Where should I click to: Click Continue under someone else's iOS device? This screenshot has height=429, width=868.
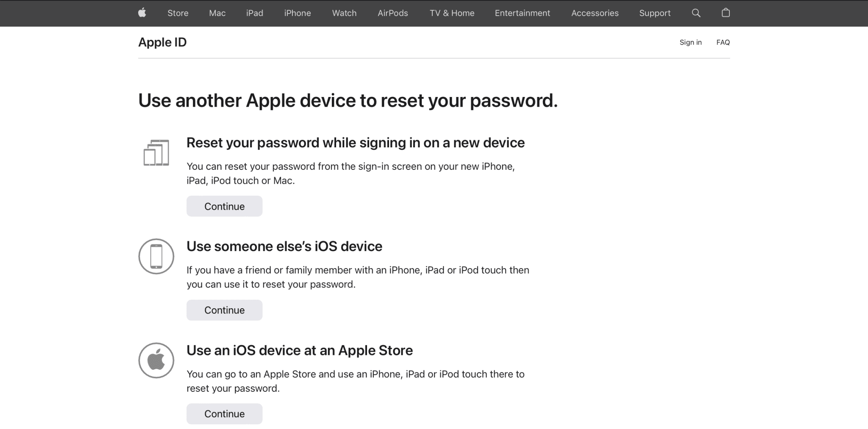pyautogui.click(x=224, y=310)
